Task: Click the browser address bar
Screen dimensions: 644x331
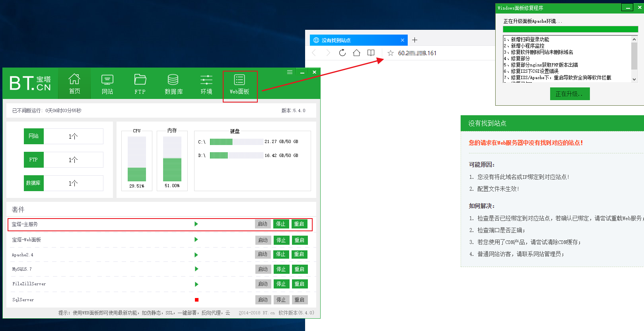Action: click(417, 53)
